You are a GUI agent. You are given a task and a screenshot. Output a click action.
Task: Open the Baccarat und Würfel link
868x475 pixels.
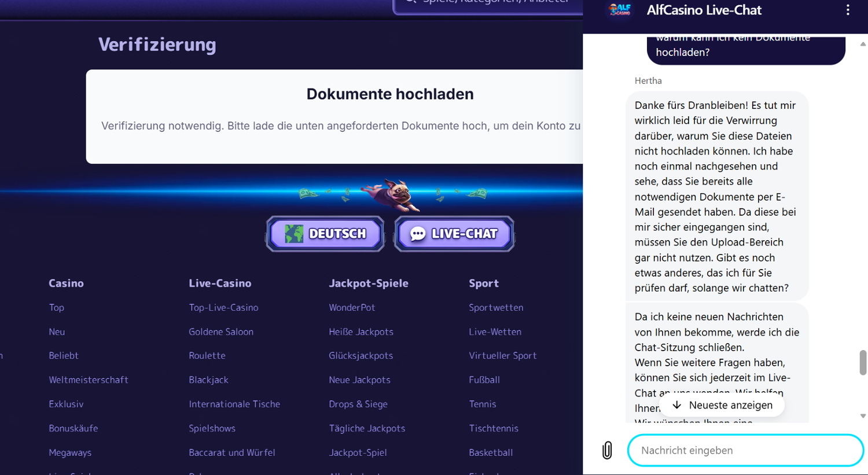(x=232, y=452)
